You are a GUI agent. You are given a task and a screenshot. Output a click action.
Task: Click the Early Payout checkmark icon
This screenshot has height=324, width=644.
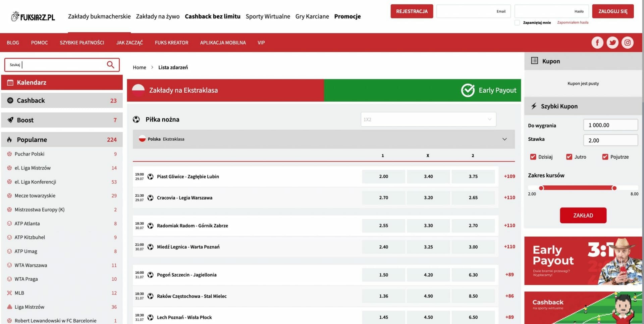(x=468, y=90)
